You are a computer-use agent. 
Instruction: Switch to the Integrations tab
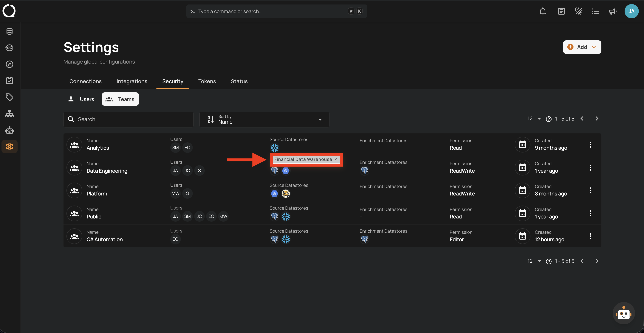pyautogui.click(x=132, y=81)
